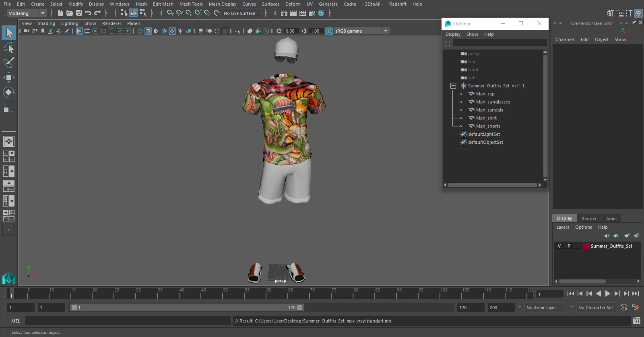
Task: Toggle layer visibility V for Summer_Outfits_Set
Action: pos(559,246)
